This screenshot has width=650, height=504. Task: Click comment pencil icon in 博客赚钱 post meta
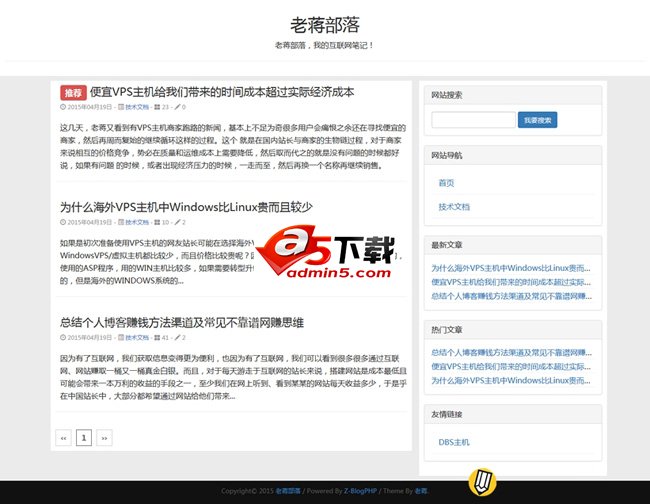177,337
